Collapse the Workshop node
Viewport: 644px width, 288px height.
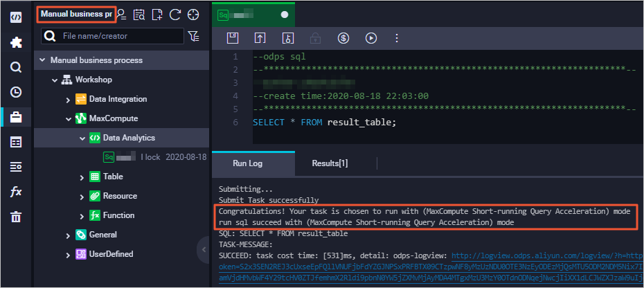pos(55,80)
